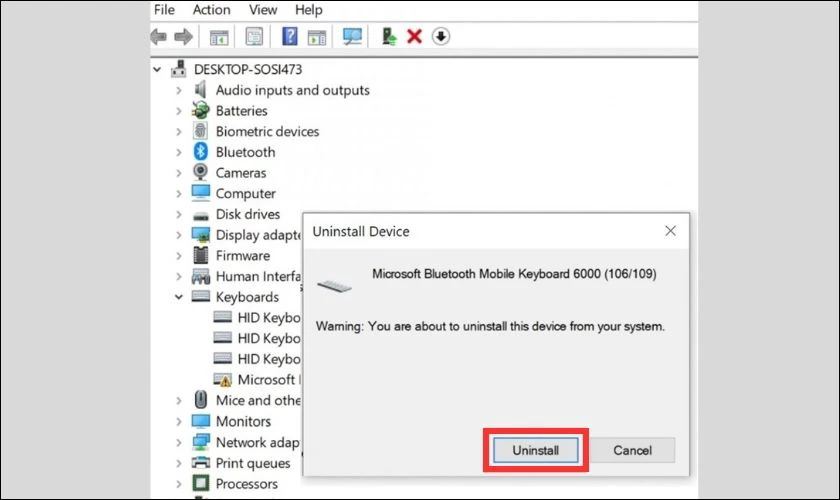Select the Cameras webcam icon

[200, 172]
